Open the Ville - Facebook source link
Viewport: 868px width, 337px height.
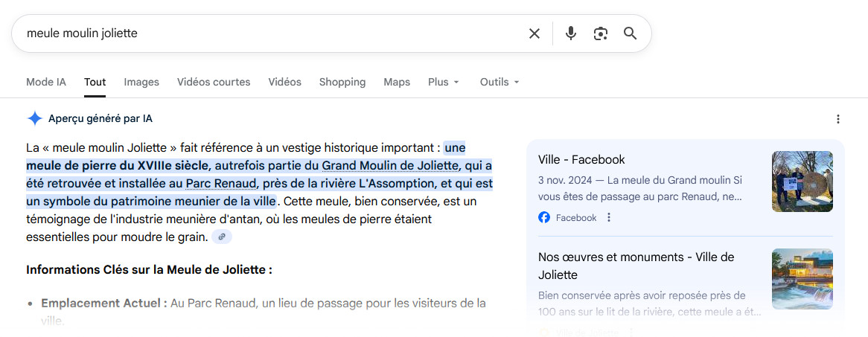point(581,159)
